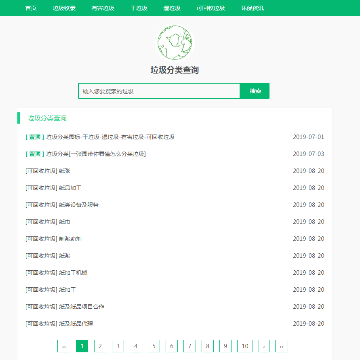Click the 垃圾分类查询 page title
The height and width of the screenshot is (360, 360).
[175, 70]
